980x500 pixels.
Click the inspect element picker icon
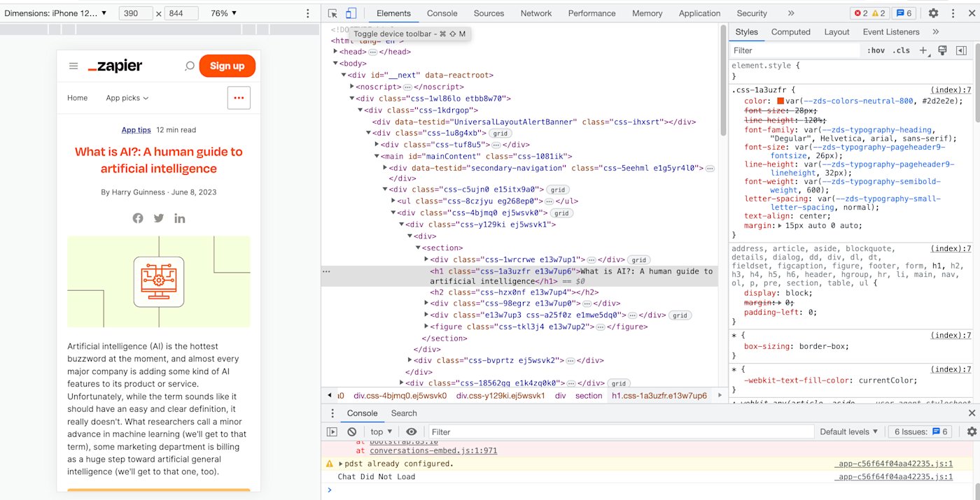[x=332, y=13]
